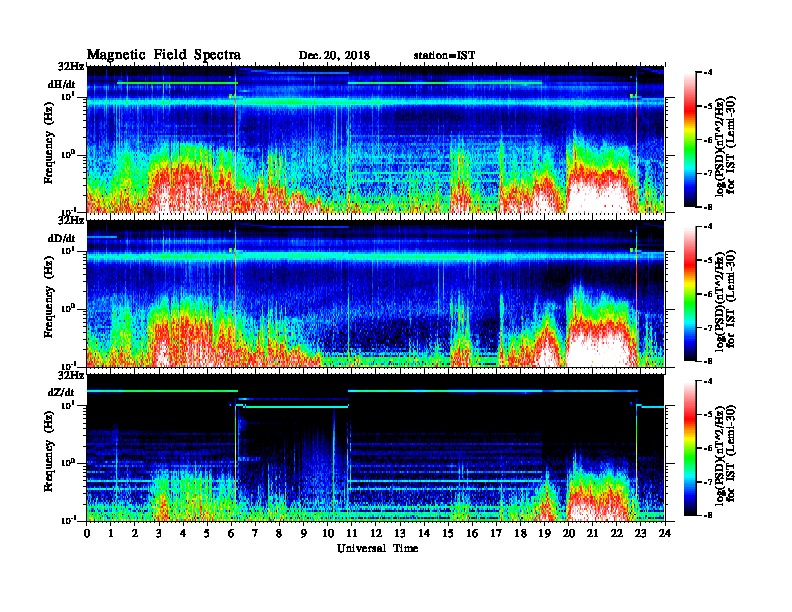Click hour tick label "3" on the time axis

click(159, 533)
